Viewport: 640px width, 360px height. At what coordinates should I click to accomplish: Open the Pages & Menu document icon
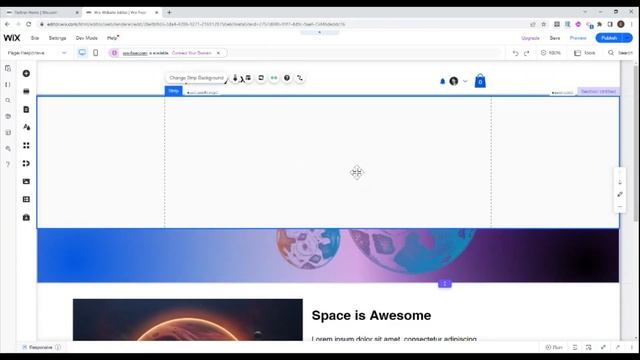coord(26,109)
